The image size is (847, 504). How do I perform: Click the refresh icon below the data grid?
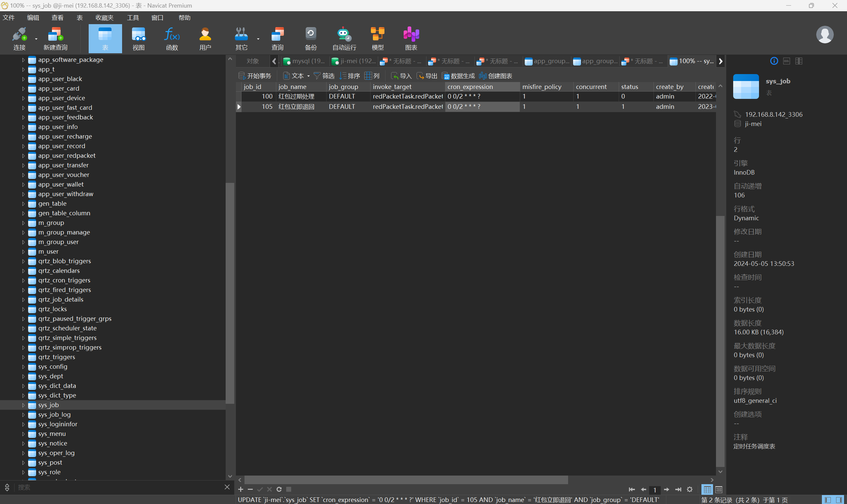coord(279,489)
